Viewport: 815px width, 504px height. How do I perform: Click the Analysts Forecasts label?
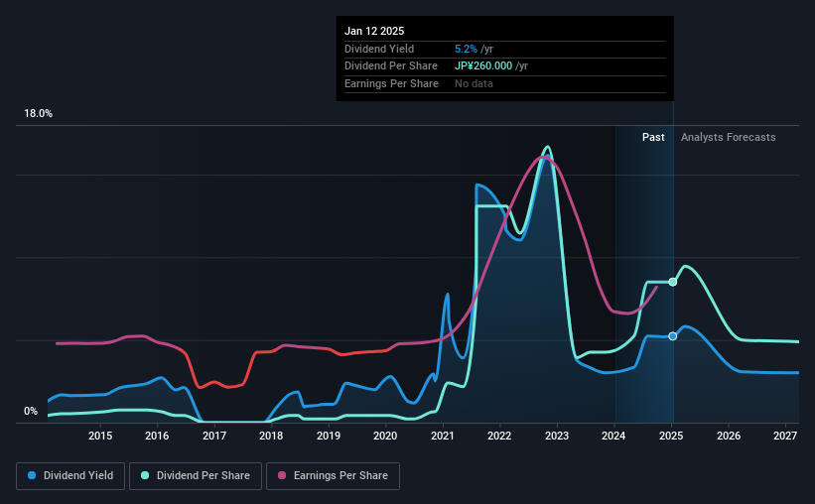pos(729,137)
